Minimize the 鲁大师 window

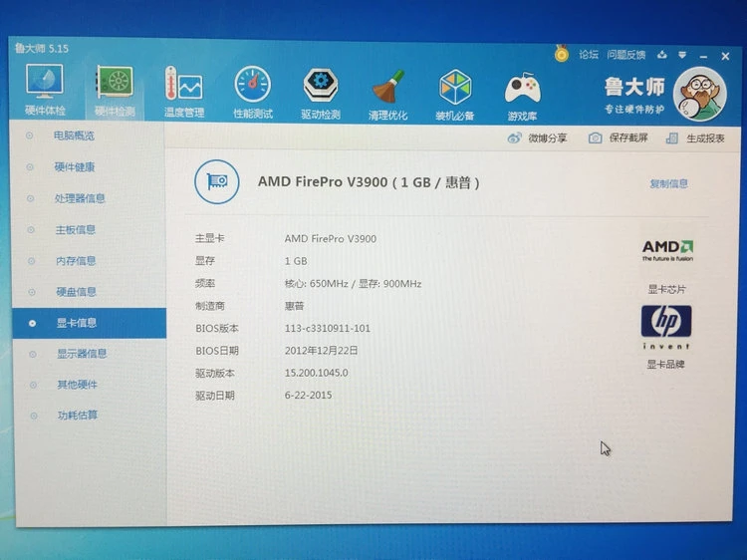[x=703, y=56]
